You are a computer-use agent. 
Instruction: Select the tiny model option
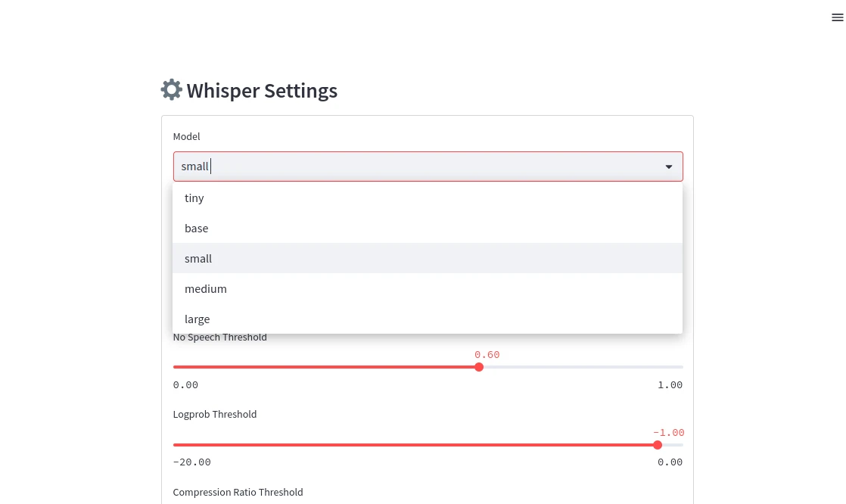tap(194, 198)
